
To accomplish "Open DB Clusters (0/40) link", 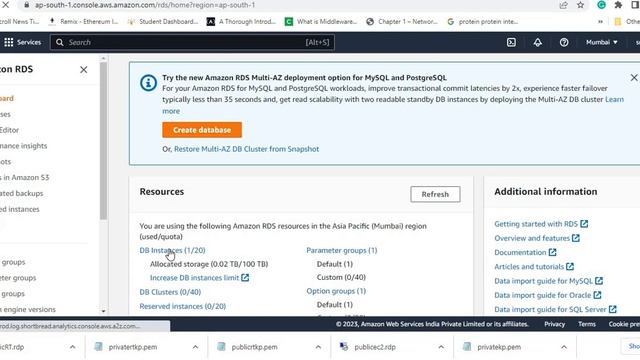I will tap(170, 292).
